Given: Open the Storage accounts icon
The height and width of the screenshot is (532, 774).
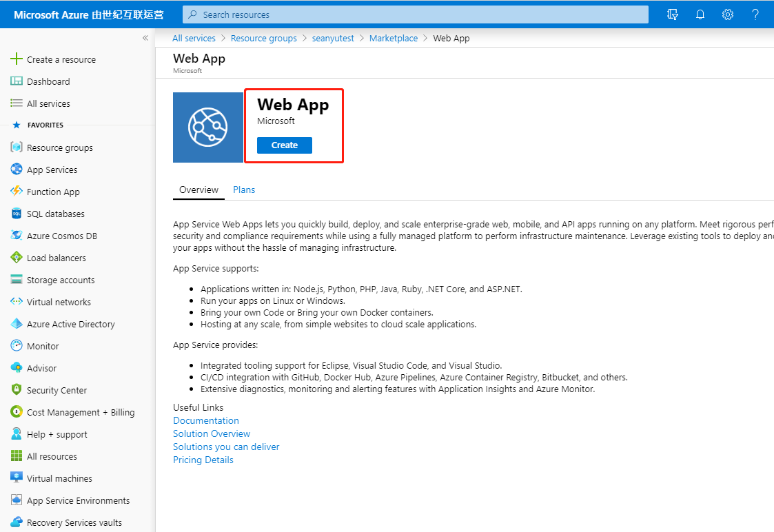Looking at the screenshot, I should 17,279.
